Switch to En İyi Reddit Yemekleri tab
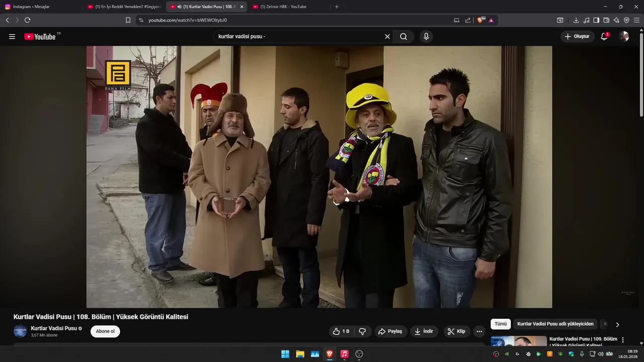Image resolution: width=644 pixels, height=362 pixels. click(124, 7)
